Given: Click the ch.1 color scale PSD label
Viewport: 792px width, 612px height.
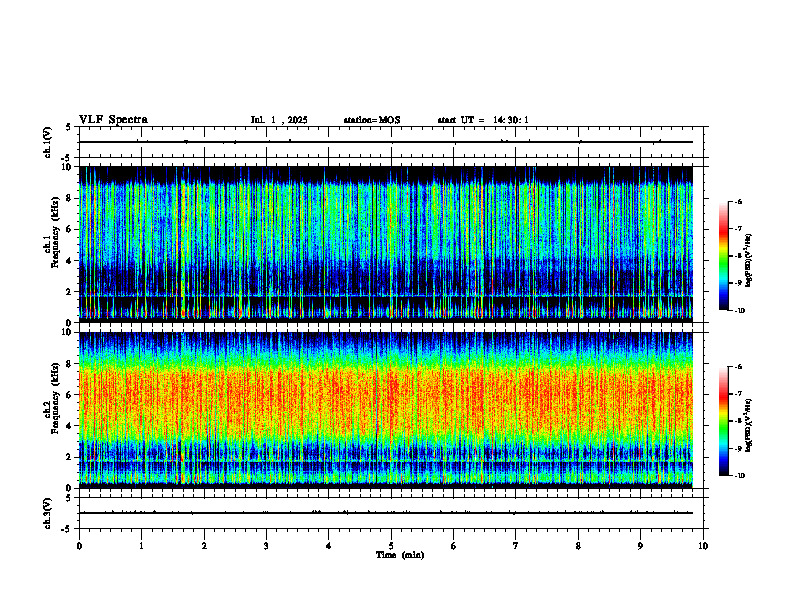Looking at the screenshot, I should (749, 261).
